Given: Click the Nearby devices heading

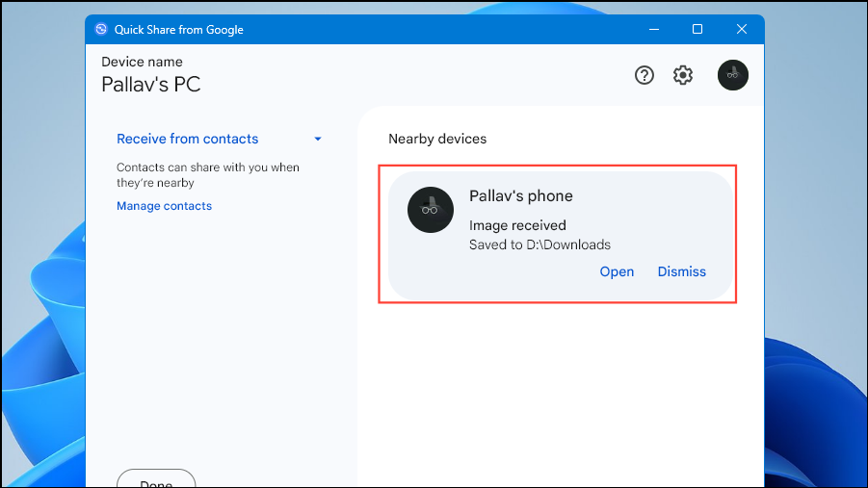Looking at the screenshot, I should [437, 139].
